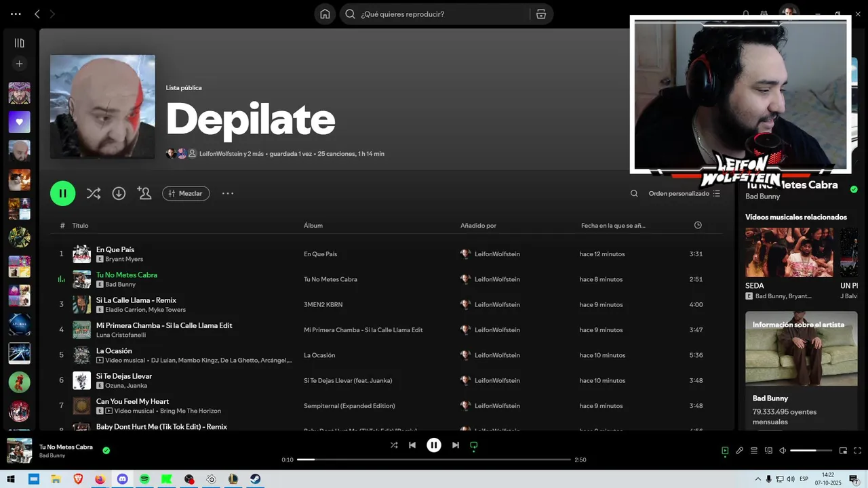Open Eladio Carrion artist link
Screen dimensions: 868x488
pyautogui.click(x=125, y=310)
